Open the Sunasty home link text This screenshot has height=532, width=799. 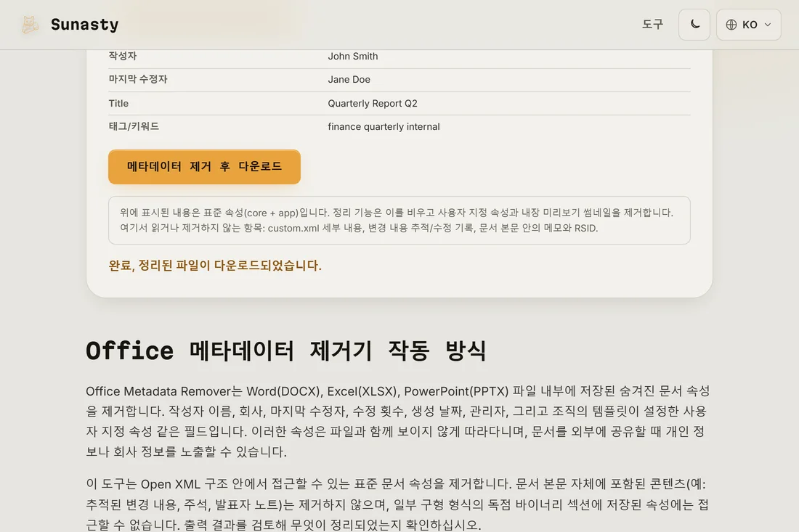pyautogui.click(x=84, y=25)
